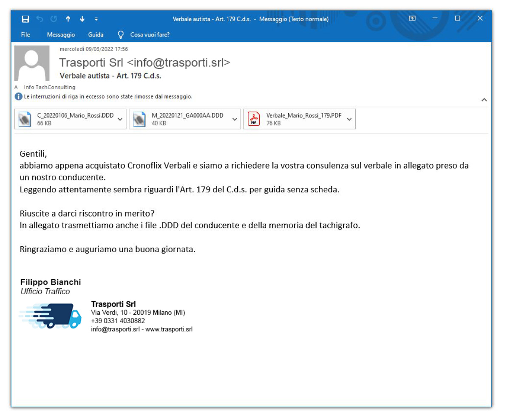510x420 pixels.
Task: Expand dropdown for the C_20220106_Mario_Rossi.DDD attachment
Action: (120, 119)
